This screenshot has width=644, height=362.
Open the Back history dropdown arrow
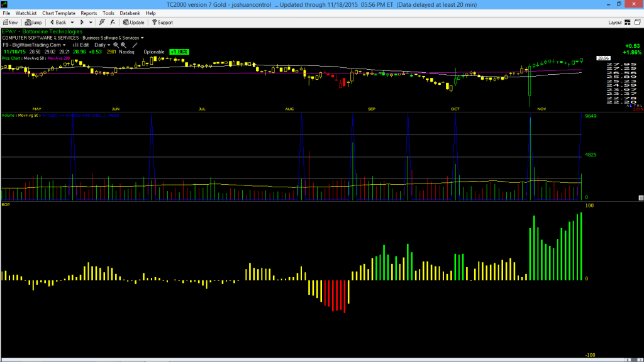72,23
